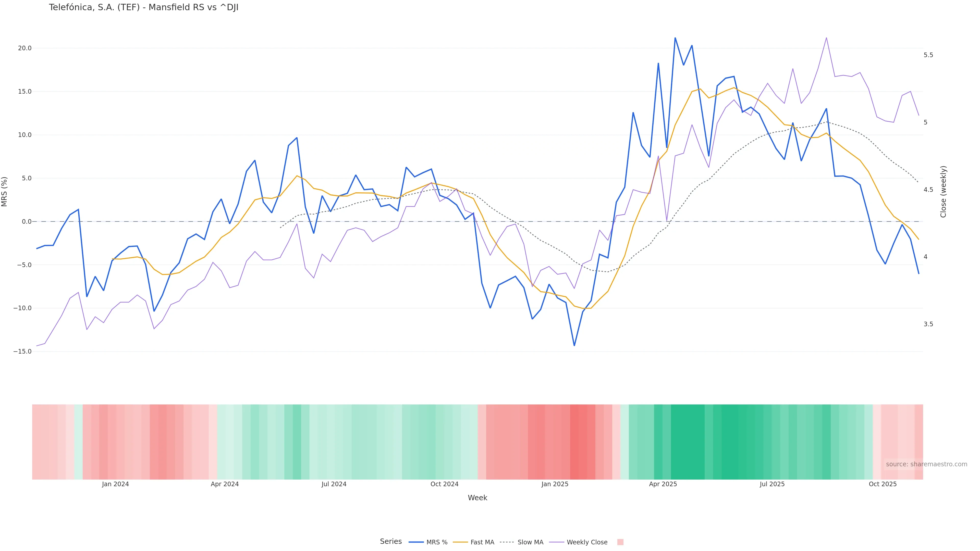980x551 pixels.
Task: Click the Telefónica Mansfield RS chart title
Action: [143, 8]
